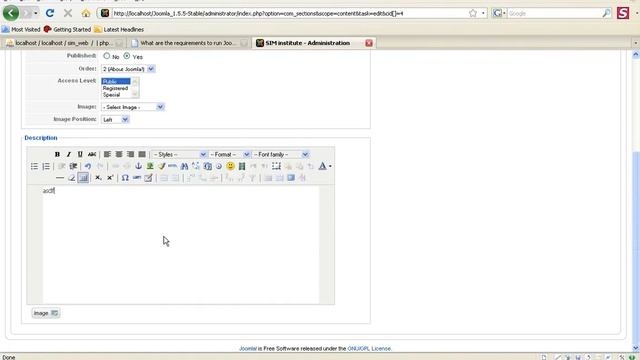The width and height of the screenshot is (640, 360).
Task: Insert an anchor in description
Action: click(138, 166)
